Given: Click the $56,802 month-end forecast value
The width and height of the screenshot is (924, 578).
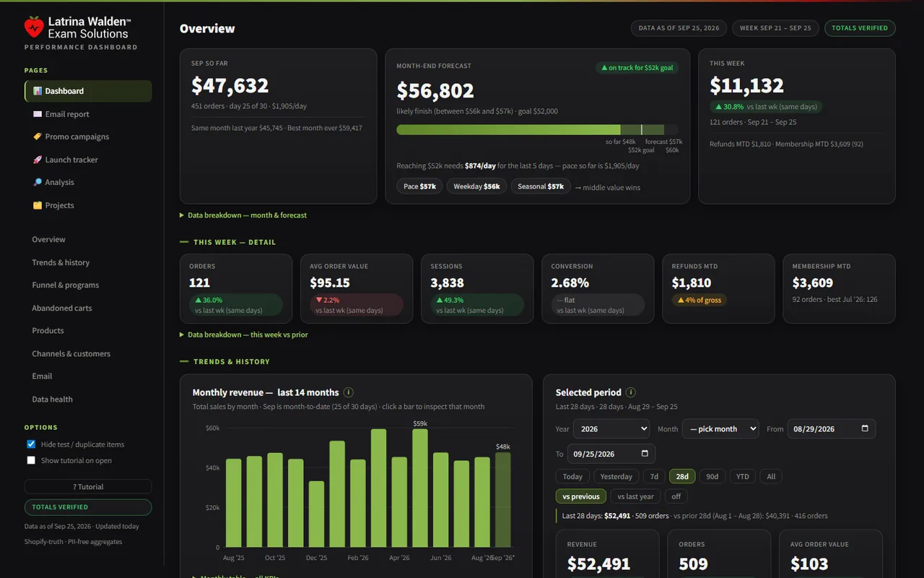Looking at the screenshot, I should click(x=435, y=90).
